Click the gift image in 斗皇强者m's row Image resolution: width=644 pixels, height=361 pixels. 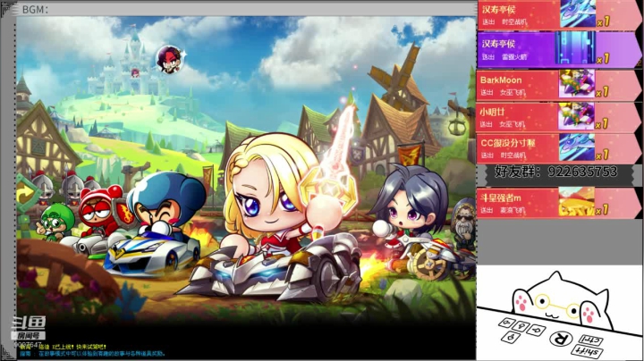point(576,201)
